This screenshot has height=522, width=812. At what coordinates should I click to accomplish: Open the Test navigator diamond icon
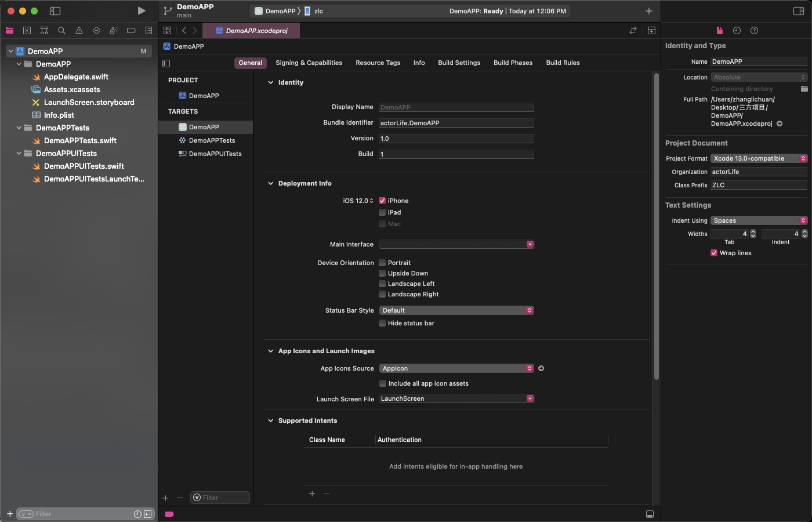coord(96,31)
